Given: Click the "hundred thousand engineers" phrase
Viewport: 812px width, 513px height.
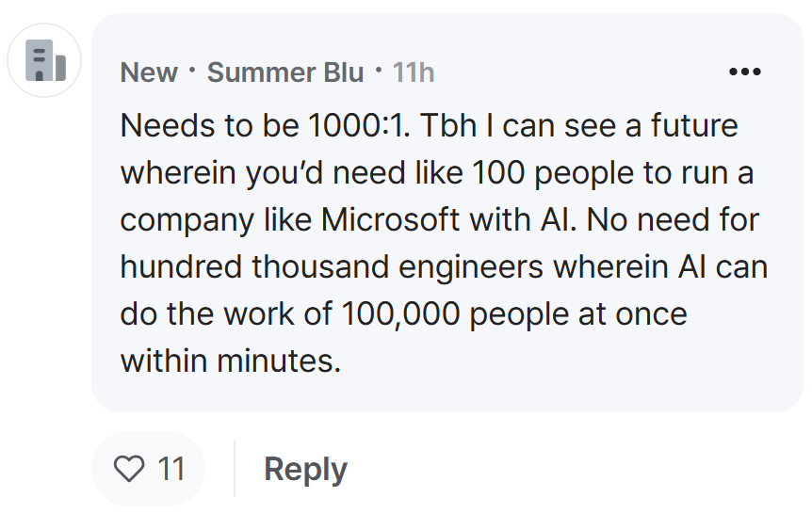Looking at the screenshot, I should [332, 267].
